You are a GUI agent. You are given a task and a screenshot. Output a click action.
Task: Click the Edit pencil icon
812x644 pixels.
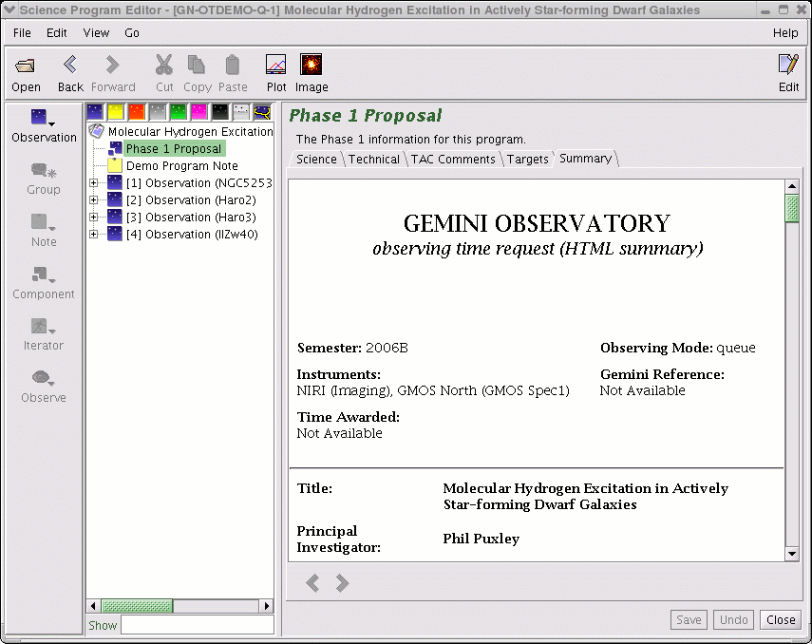click(x=788, y=73)
